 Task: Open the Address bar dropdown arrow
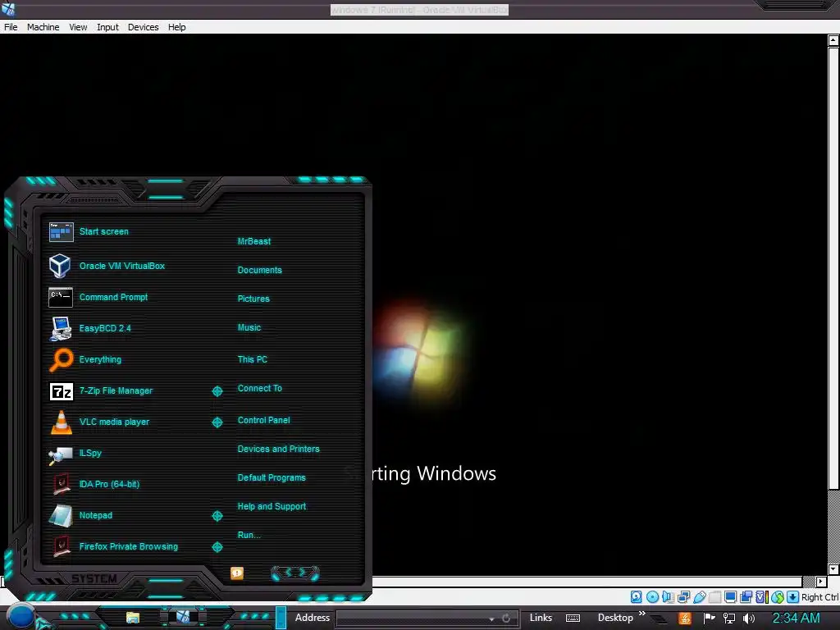(x=491, y=619)
